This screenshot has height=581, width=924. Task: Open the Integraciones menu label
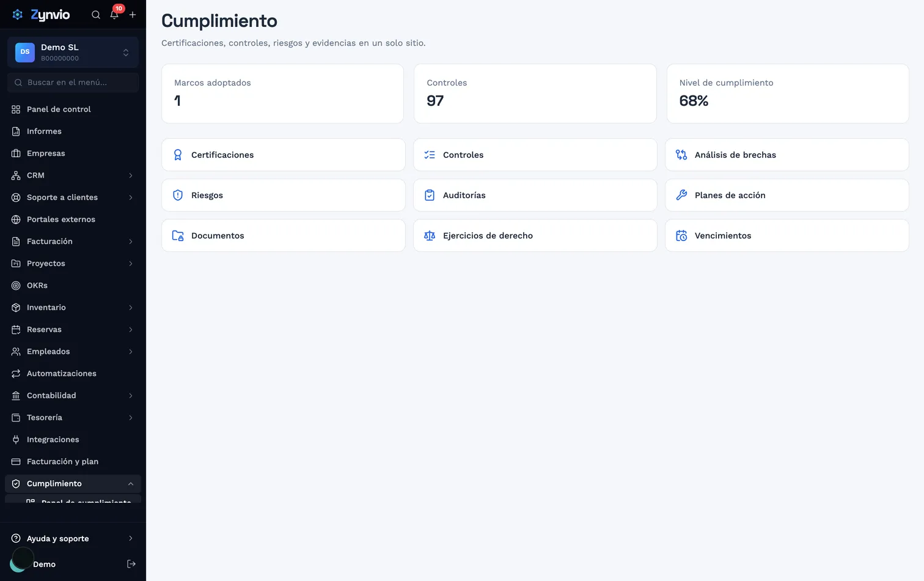(x=53, y=440)
